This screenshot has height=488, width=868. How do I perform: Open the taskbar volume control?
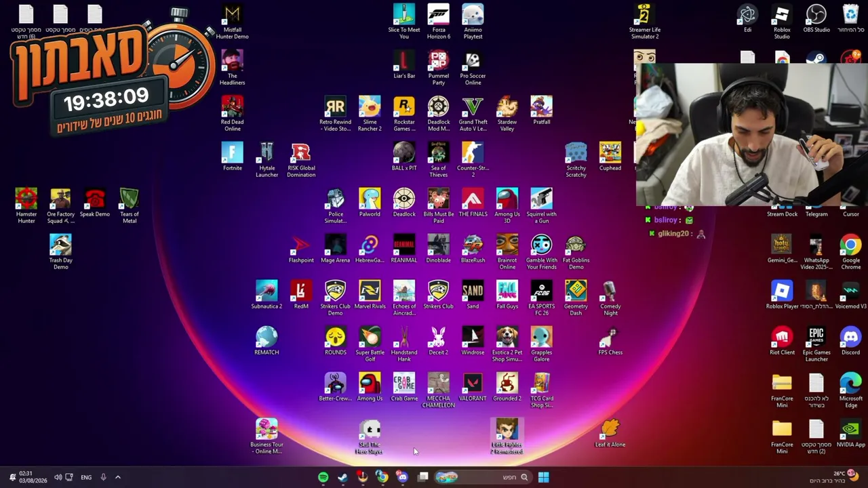click(58, 477)
